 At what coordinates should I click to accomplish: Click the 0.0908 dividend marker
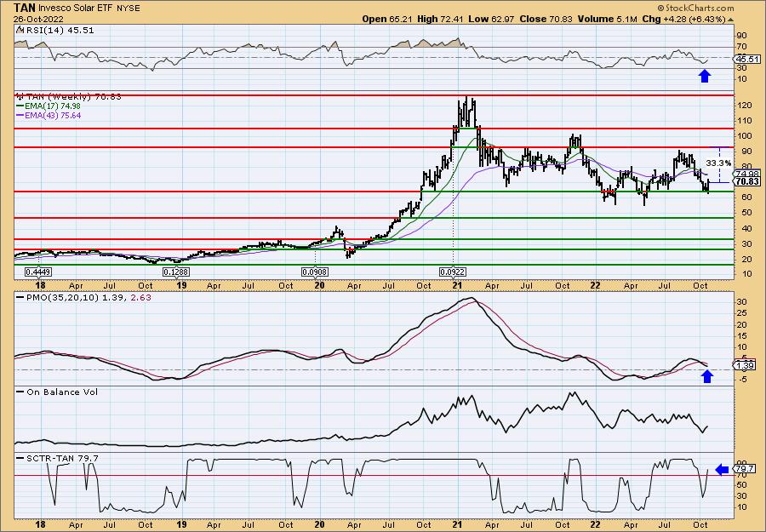coord(315,272)
